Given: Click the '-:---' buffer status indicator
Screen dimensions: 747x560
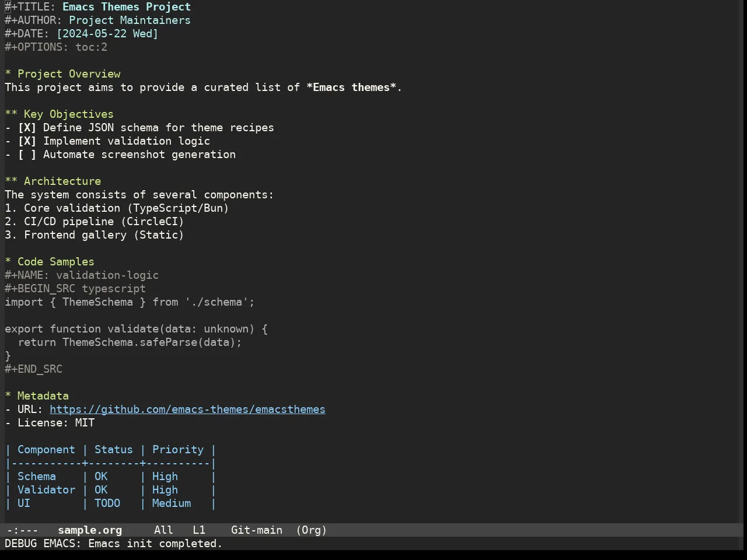Looking at the screenshot, I should [x=22, y=530].
